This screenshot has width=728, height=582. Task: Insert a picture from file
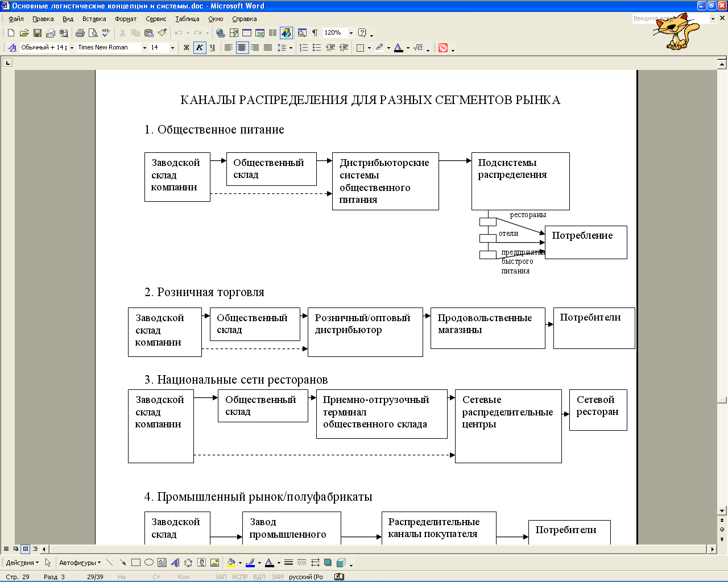point(214,563)
